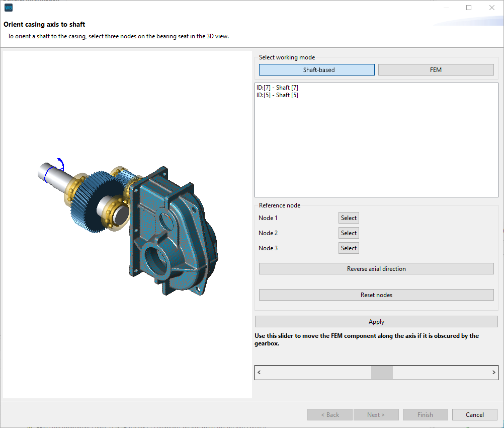
Task: Click the Reverse axial direction button
Action: [376, 268]
